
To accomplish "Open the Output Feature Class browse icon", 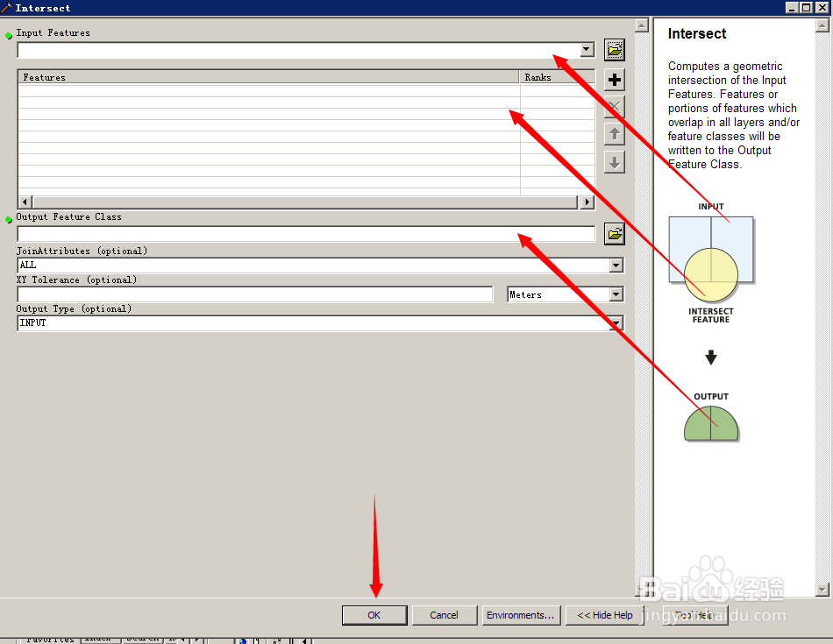I will (614, 233).
